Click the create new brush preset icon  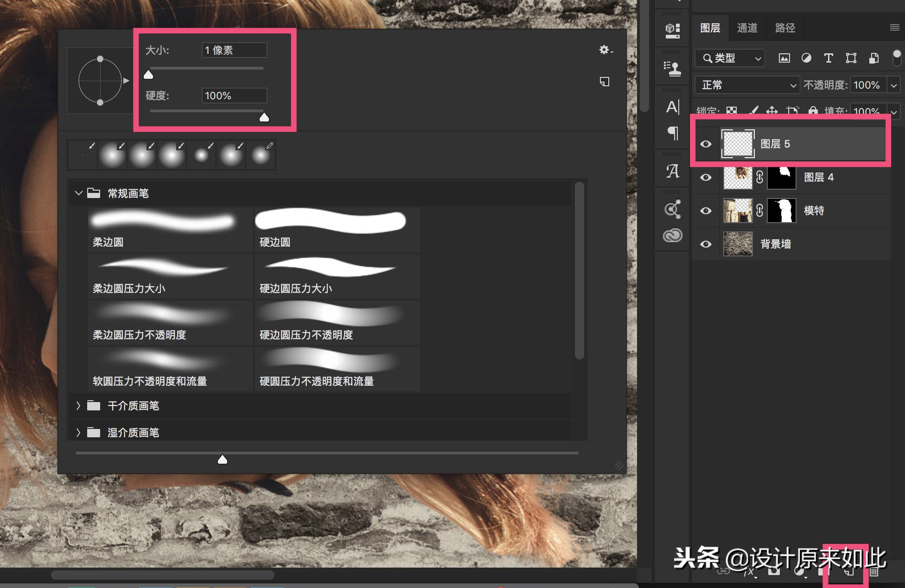[605, 82]
